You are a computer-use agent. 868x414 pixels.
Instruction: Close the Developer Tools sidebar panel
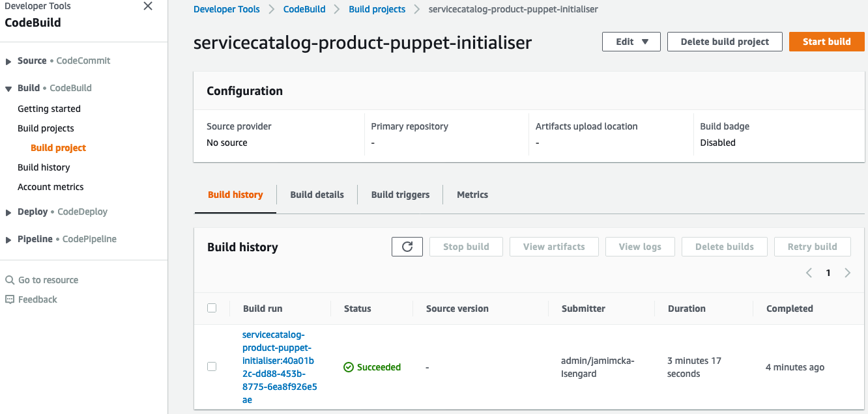pyautogui.click(x=148, y=7)
